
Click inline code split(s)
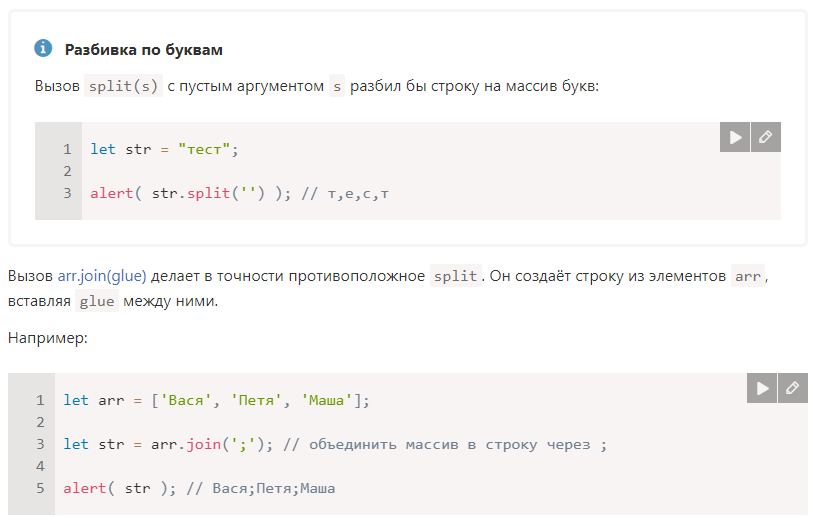tap(123, 86)
